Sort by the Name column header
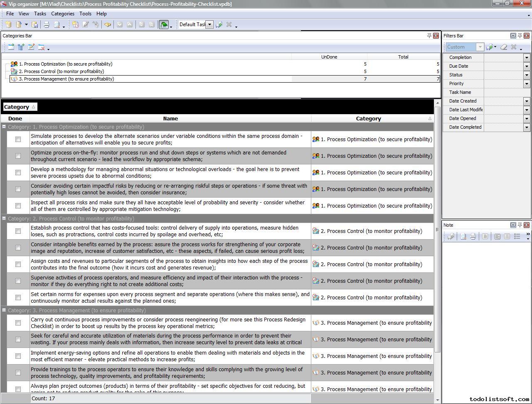Screen dimensions: 532x404 tap(170, 119)
